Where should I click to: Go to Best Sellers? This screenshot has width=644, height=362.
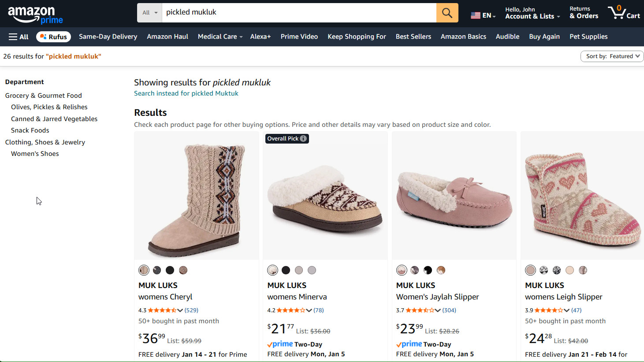[x=413, y=37]
